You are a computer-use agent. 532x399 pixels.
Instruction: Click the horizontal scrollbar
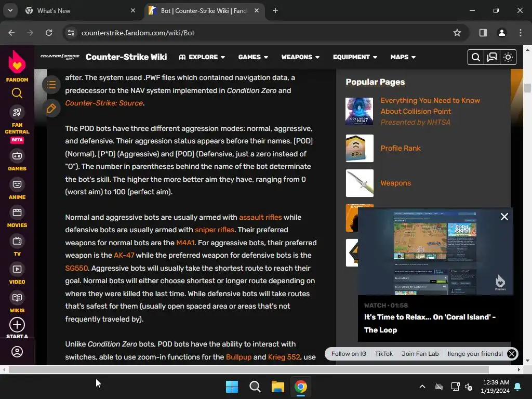(x=248, y=369)
